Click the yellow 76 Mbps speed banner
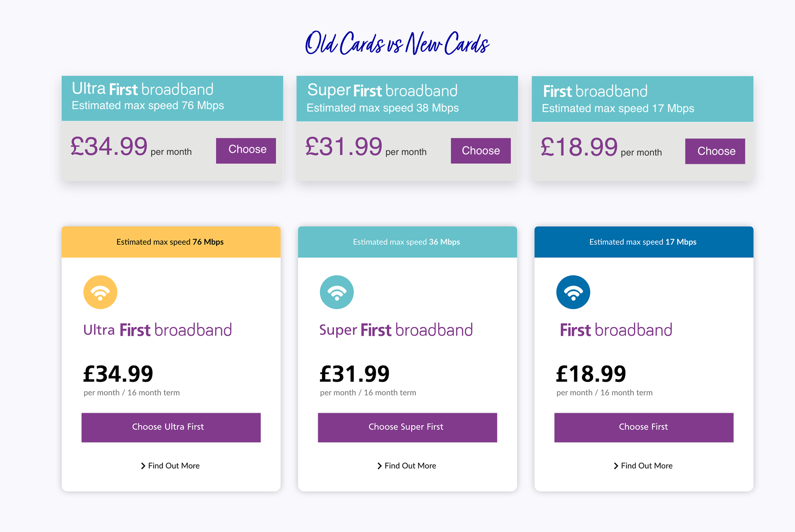795x532 pixels. pos(171,242)
